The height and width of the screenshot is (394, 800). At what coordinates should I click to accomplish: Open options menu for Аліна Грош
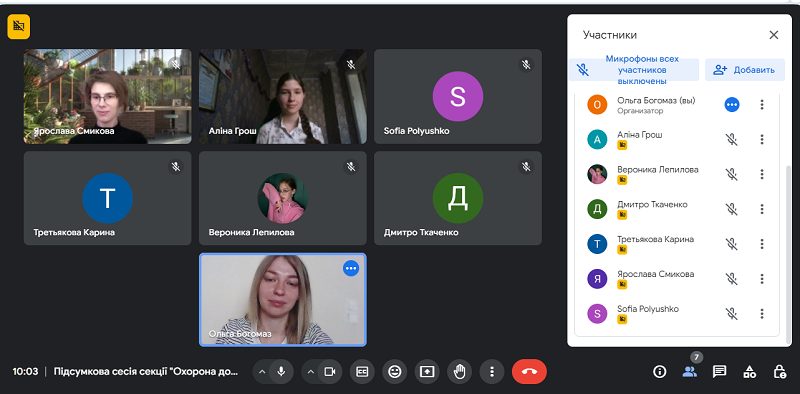point(762,139)
